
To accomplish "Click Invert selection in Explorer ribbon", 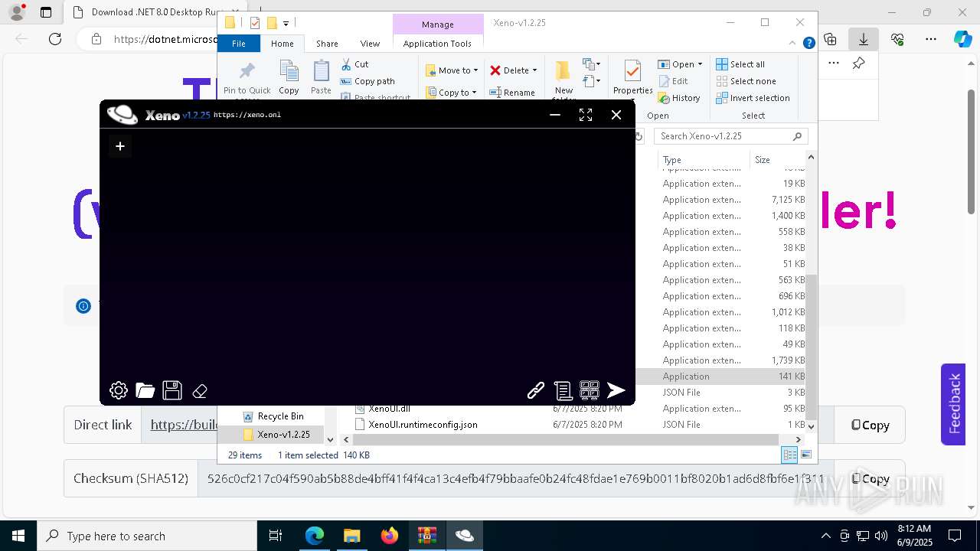I will click(x=753, y=98).
